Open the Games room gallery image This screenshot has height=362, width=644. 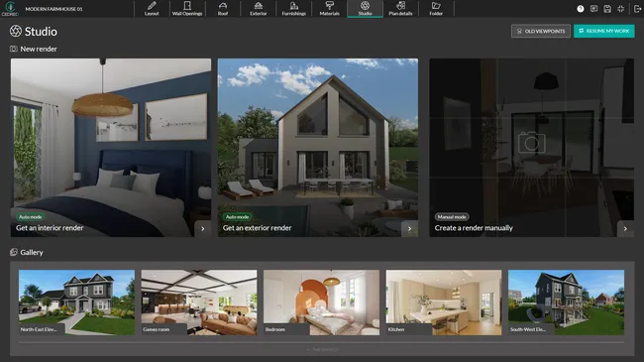(199, 302)
